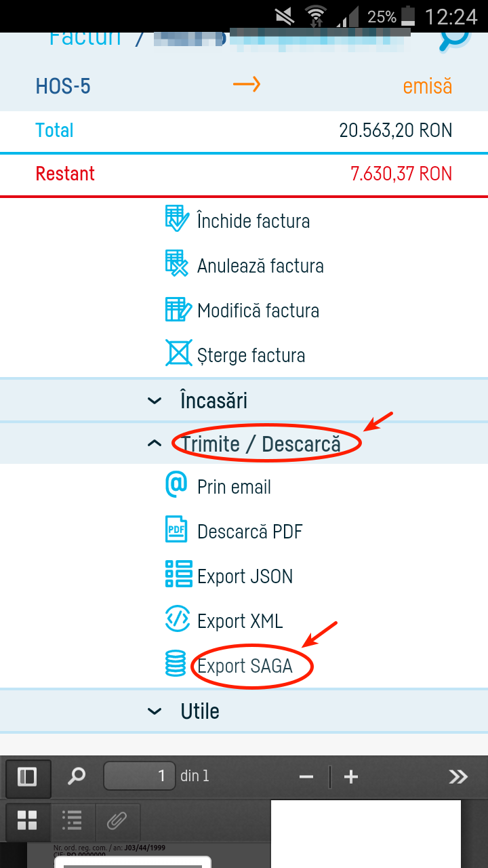488x868 pixels.
Task: Select the Închide factura icon
Action: click(176, 219)
